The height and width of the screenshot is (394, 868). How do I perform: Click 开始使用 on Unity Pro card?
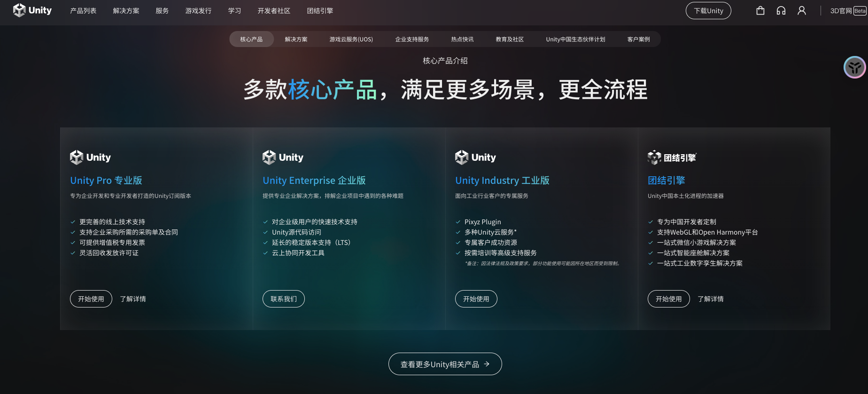(x=91, y=299)
